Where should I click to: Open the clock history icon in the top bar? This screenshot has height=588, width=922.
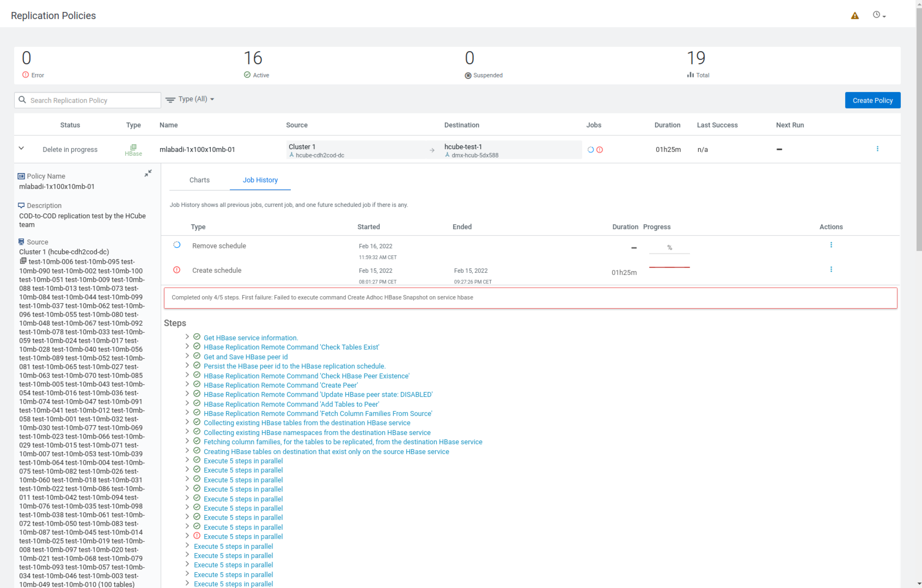(877, 15)
